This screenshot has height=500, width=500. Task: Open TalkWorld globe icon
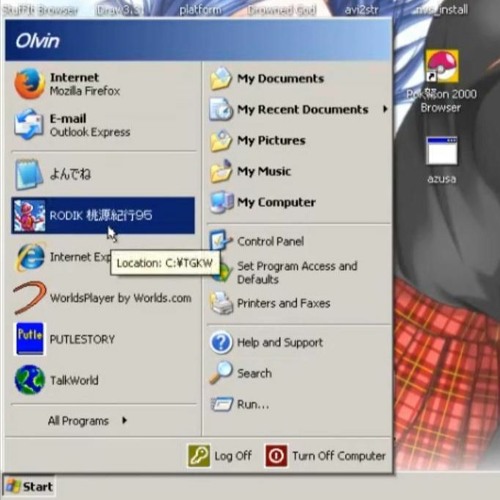pyautogui.click(x=29, y=380)
